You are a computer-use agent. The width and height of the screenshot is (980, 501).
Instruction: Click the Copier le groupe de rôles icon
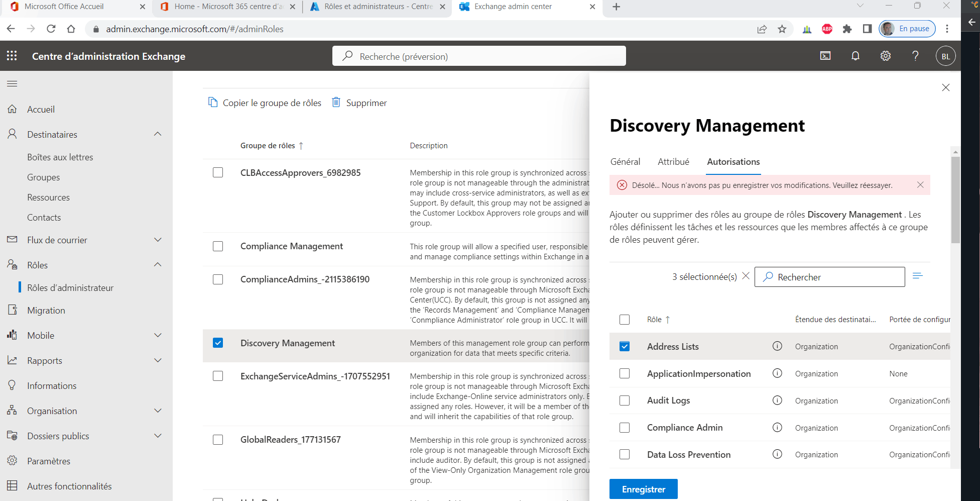[x=213, y=103]
